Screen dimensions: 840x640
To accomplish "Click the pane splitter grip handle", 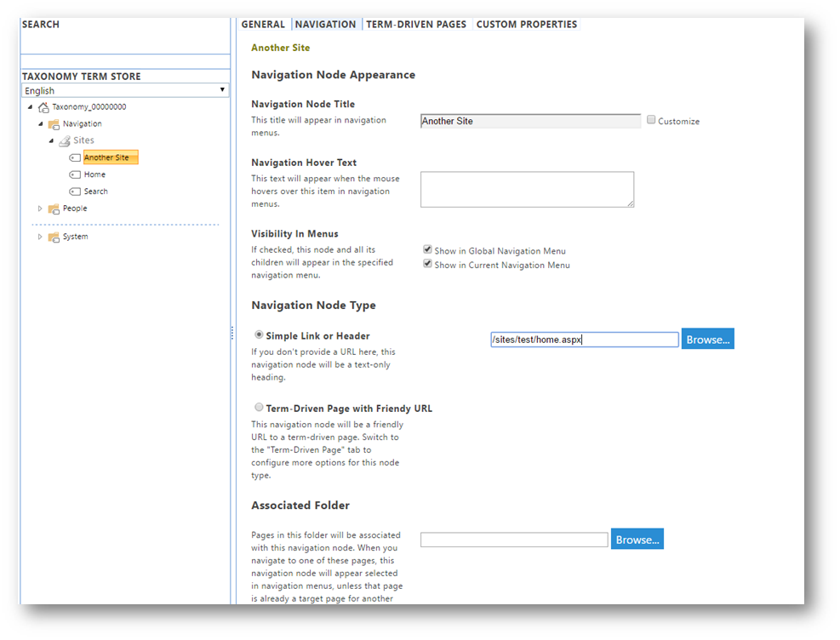I will coord(232,333).
